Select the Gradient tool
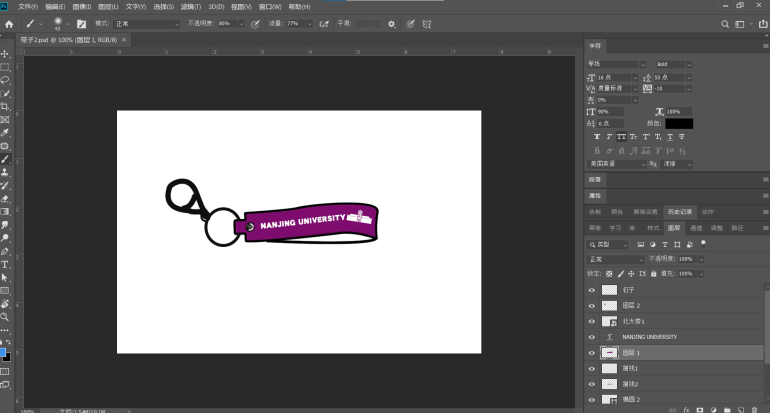Image resolution: width=770 pixels, height=413 pixels. (x=5, y=212)
